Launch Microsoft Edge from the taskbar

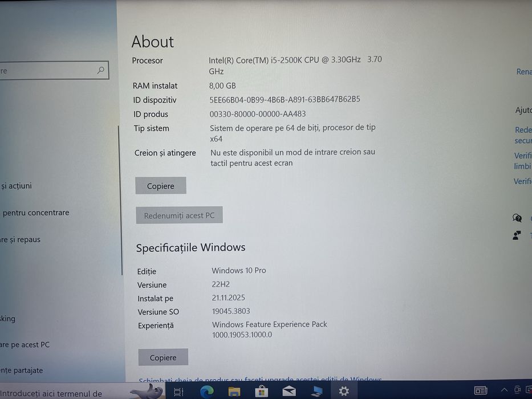click(x=207, y=392)
